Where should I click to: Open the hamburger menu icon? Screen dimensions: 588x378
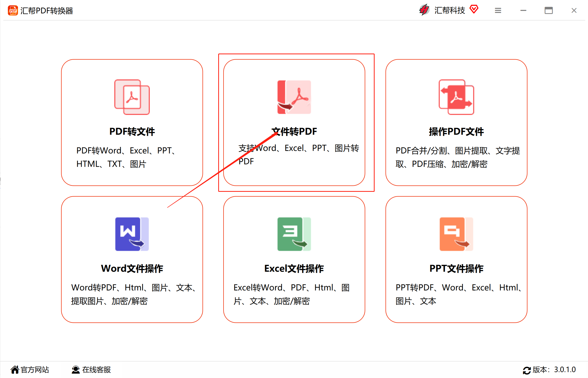(498, 10)
